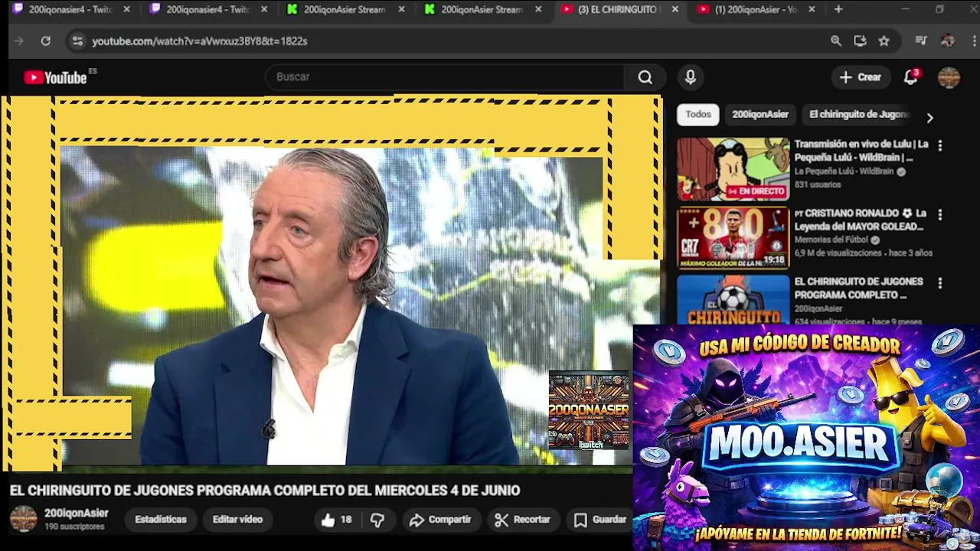Open Estadísticas for the video

[x=161, y=520]
